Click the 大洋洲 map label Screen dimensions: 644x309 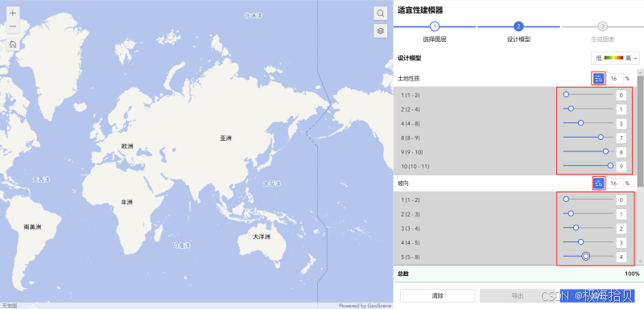[x=262, y=237]
